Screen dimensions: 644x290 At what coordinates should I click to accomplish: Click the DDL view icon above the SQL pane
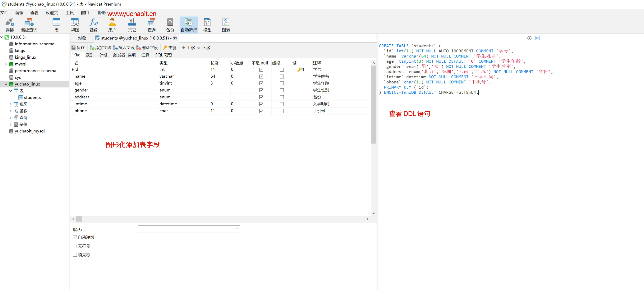[x=537, y=38]
